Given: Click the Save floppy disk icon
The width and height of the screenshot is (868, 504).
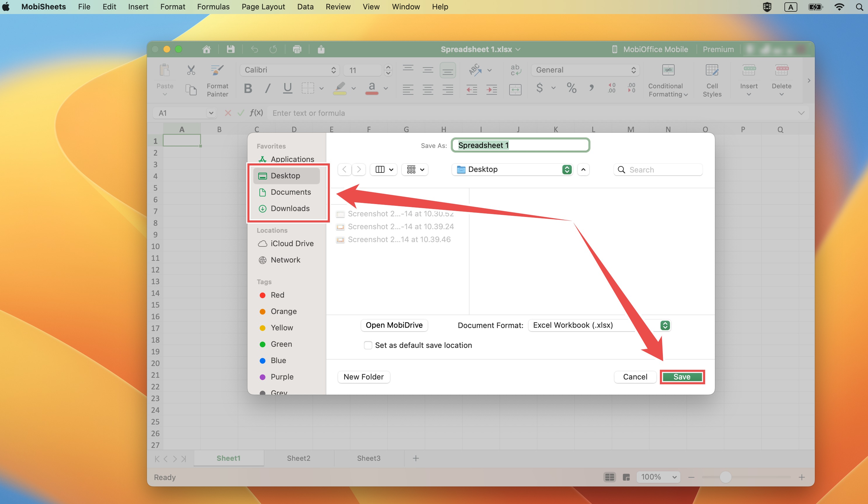Looking at the screenshot, I should click(x=231, y=49).
